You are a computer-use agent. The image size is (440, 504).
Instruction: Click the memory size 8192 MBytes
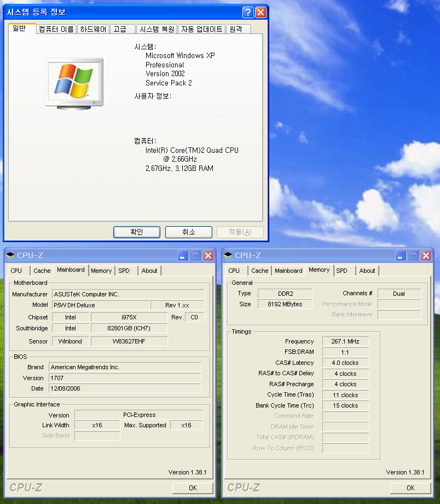pos(285,304)
